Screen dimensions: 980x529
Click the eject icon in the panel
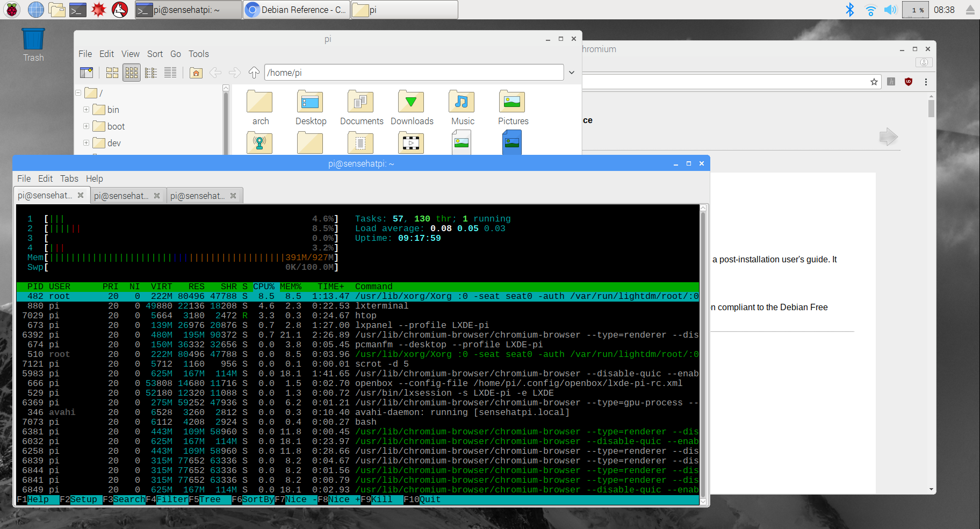pos(970,10)
